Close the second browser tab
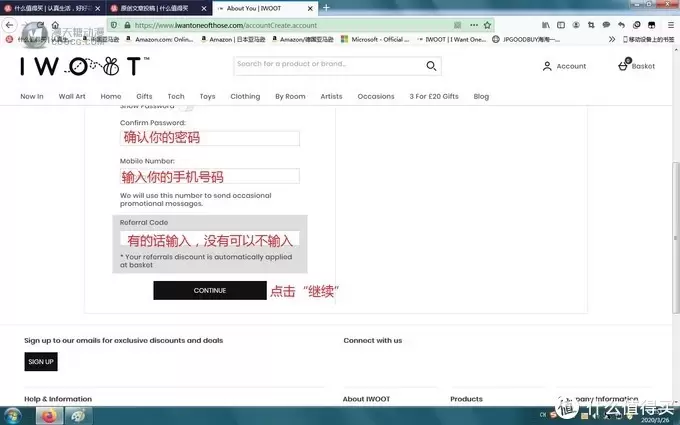 click(204, 8)
